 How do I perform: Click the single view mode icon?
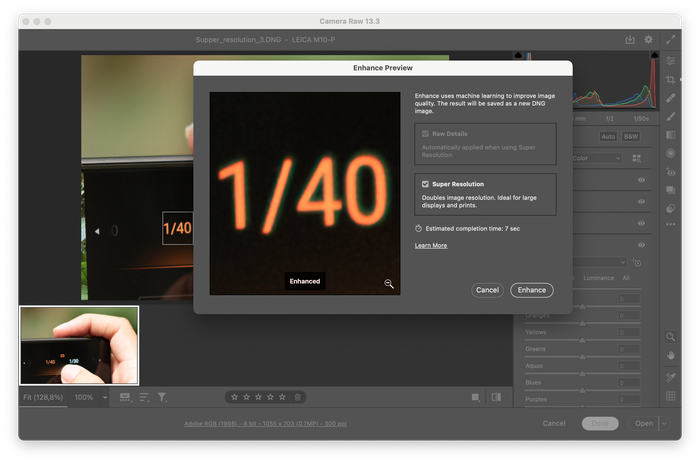pyautogui.click(x=476, y=397)
